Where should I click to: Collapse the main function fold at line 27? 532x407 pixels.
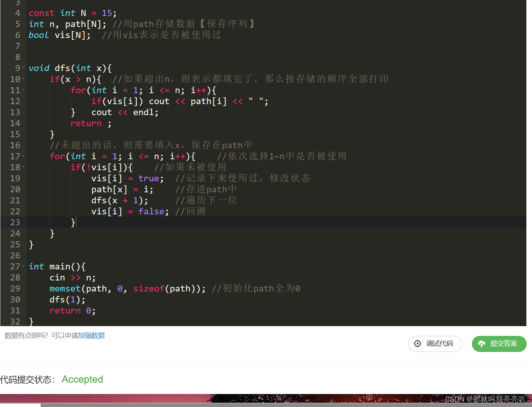coord(24,266)
